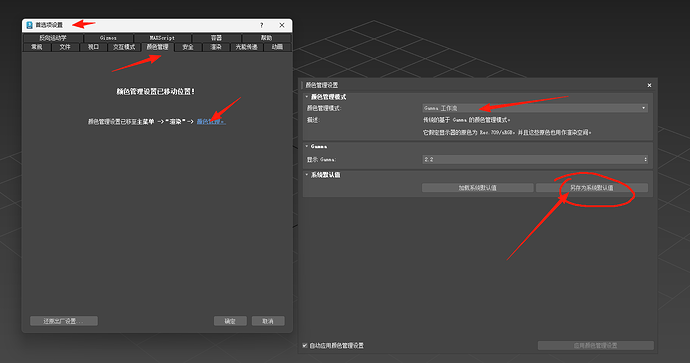The width and height of the screenshot is (690, 363).
Task: Click the 描述 label text
Action: coord(313,120)
